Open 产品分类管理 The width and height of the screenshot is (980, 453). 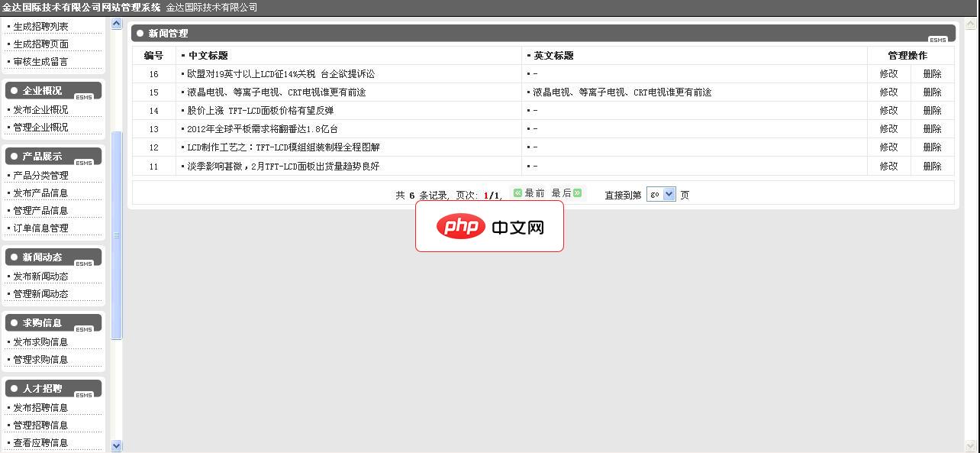tap(40, 176)
